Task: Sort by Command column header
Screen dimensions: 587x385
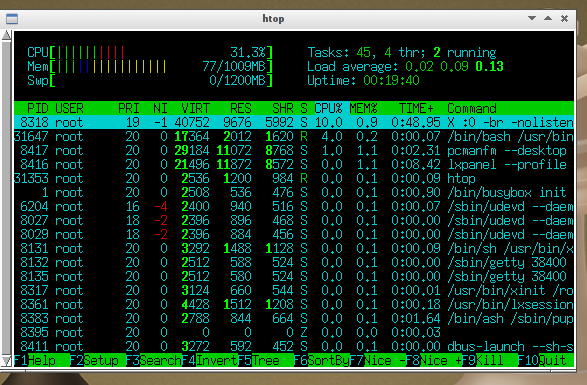Action: pyautogui.click(x=472, y=109)
